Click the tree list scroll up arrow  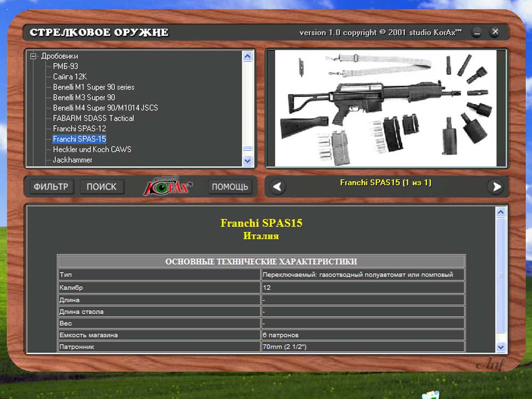(x=248, y=56)
